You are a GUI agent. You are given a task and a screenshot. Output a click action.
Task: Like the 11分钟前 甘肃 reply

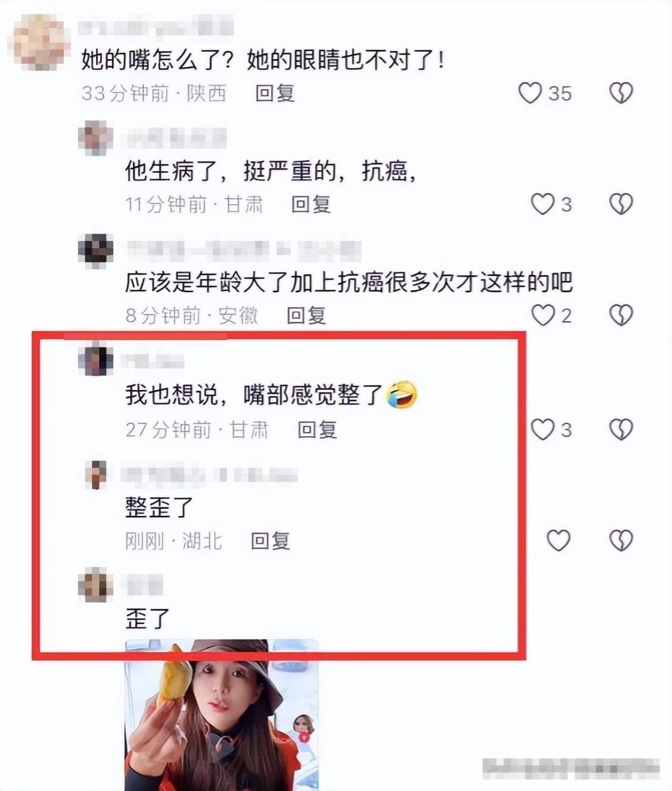(542, 204)
